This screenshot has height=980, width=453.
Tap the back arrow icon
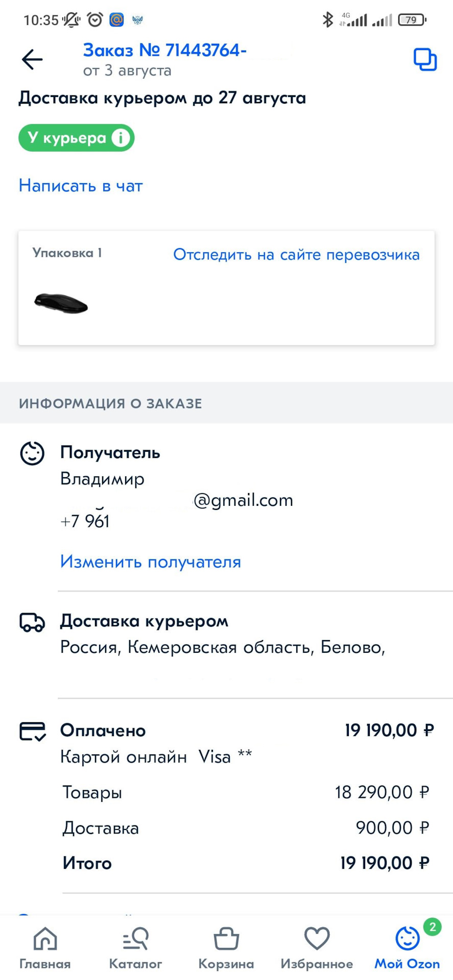(32, 60)
